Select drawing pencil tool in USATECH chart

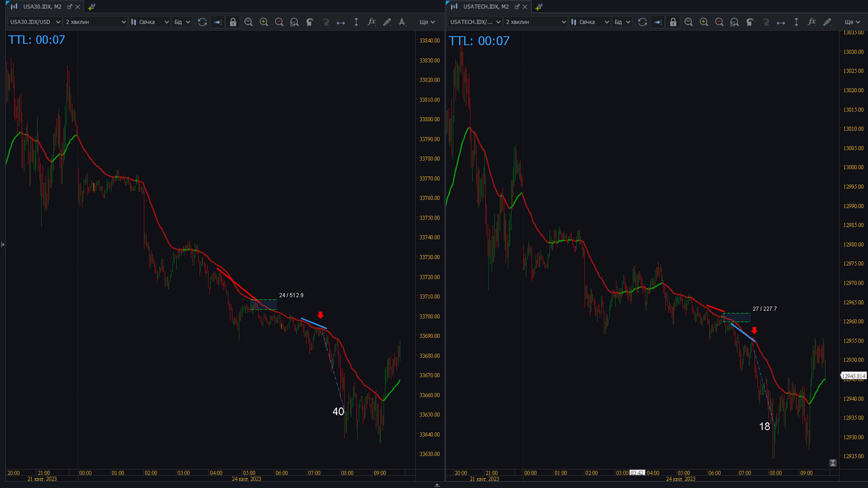coord(827,22)
